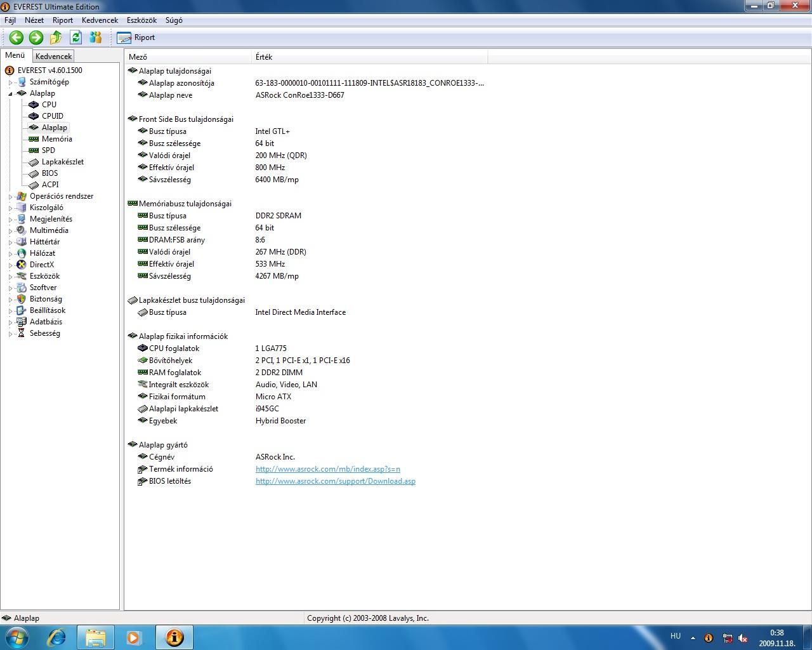Viewport: 812px width, 650px height.
Task: Select the DRAM:FSB arány row
Action: pos(307,240)
